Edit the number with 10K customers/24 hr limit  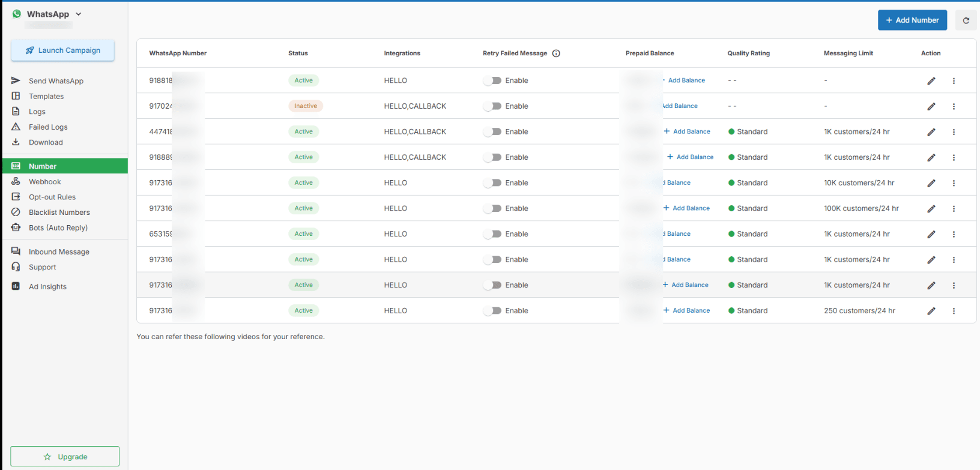pos(931,183)
